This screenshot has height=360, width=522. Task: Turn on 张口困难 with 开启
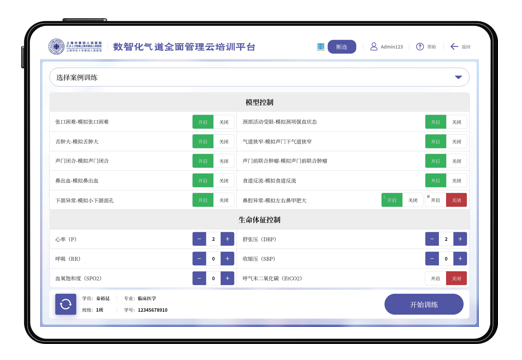click(x=203, y=122)
